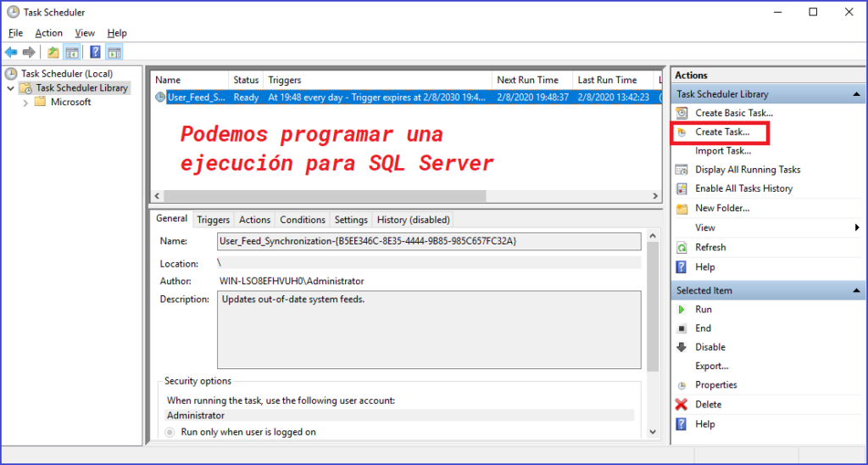Switch to the Triggers tab
868x465 pixels.
[x=213, y=220]
